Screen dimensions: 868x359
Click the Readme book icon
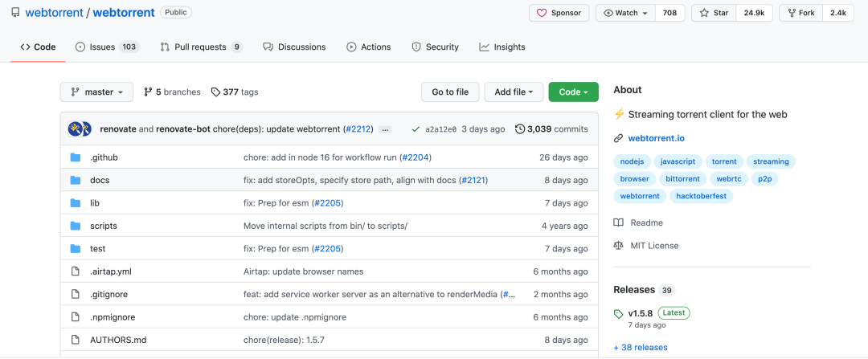[x=618, y=222]
